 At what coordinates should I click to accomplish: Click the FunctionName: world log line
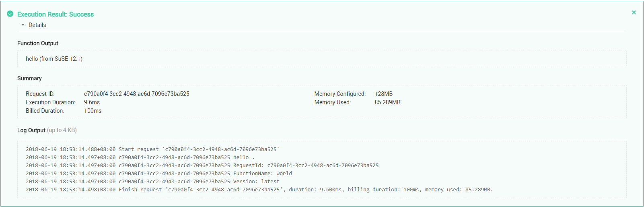[159, 174]
